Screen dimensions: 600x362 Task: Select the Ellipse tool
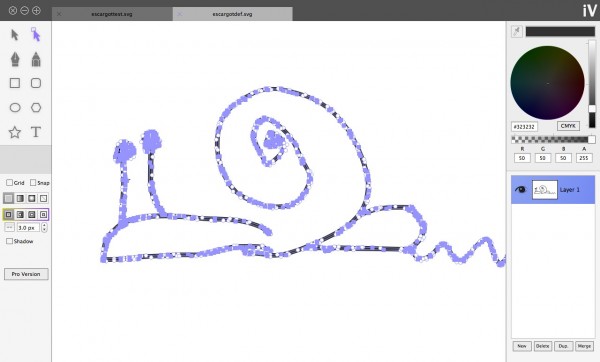pos(15,108)
